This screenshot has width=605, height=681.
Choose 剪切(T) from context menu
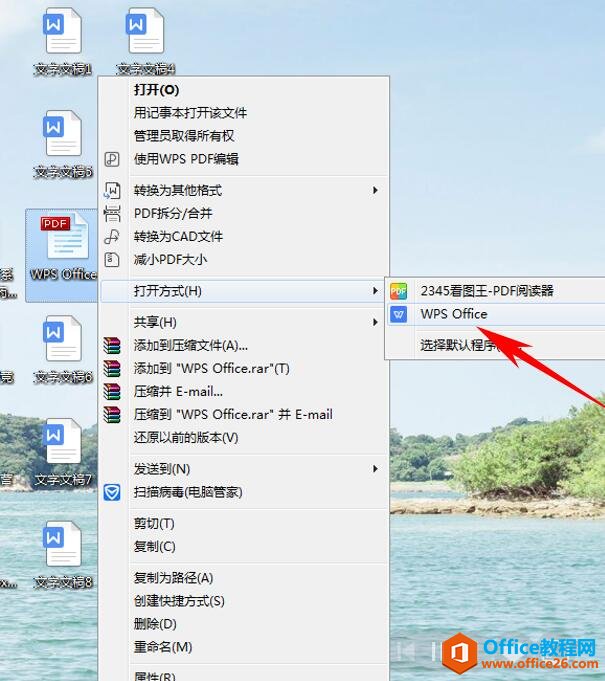244,524
